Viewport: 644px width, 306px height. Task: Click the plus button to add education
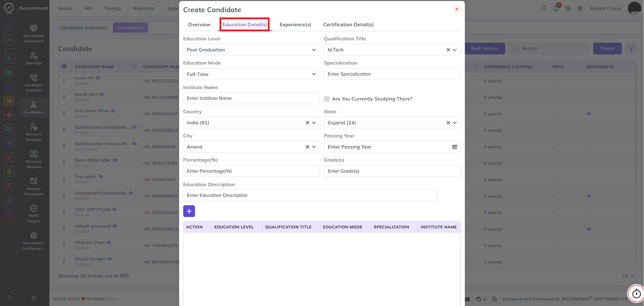point(189,211)
